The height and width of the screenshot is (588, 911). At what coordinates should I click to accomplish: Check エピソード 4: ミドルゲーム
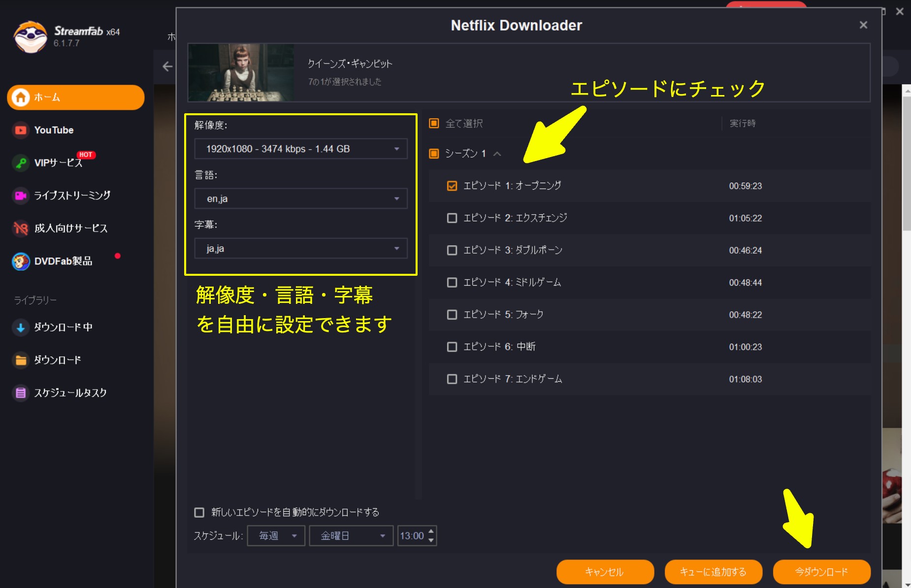tap(452, 282)
